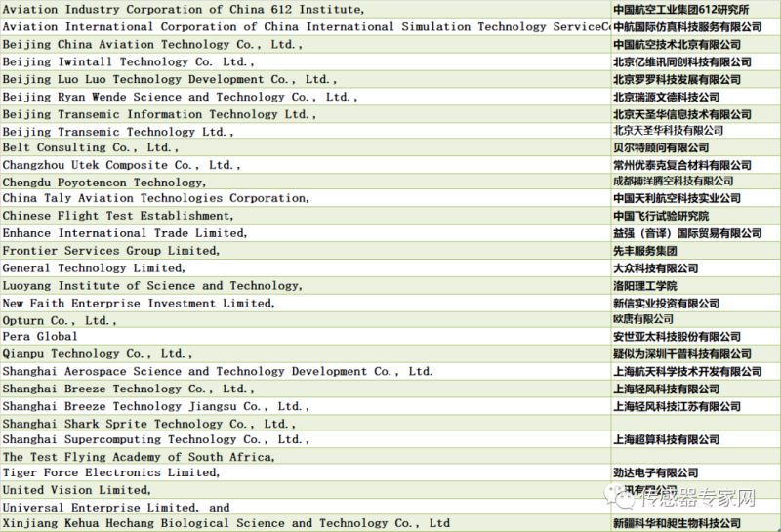Select the Chinese cell '中航国际仿真科技服务有限公司'
Image resolution: width=781 pixels, height=532 pixels.
[694, 26]
